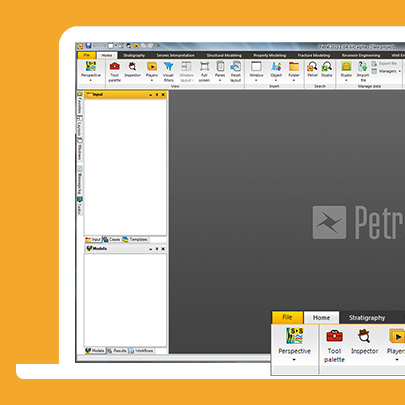Expand the Panes dropdown
The image size is (405, 405).
[220, 80]
